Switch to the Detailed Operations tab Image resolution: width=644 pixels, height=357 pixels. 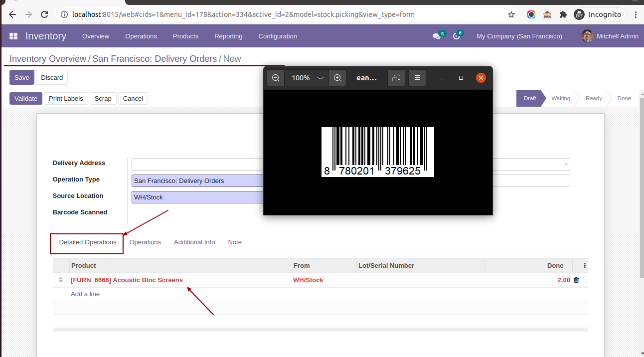click(x=88, y=242)
